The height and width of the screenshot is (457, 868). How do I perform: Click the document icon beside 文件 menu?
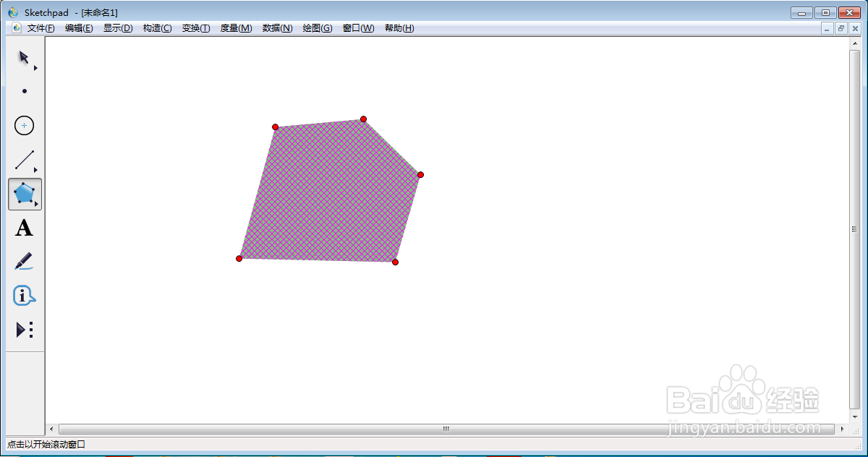pyautogui.click(x=17, y=28)
